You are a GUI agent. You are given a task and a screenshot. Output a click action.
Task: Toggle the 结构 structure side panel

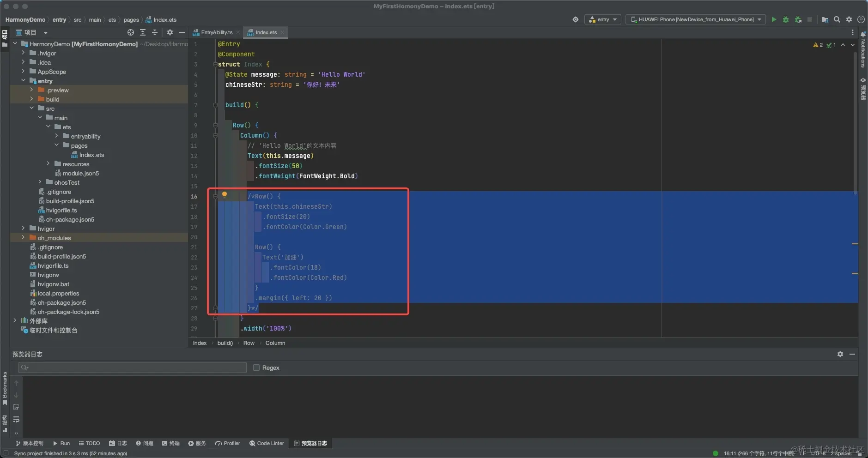[x=5, y=423]
